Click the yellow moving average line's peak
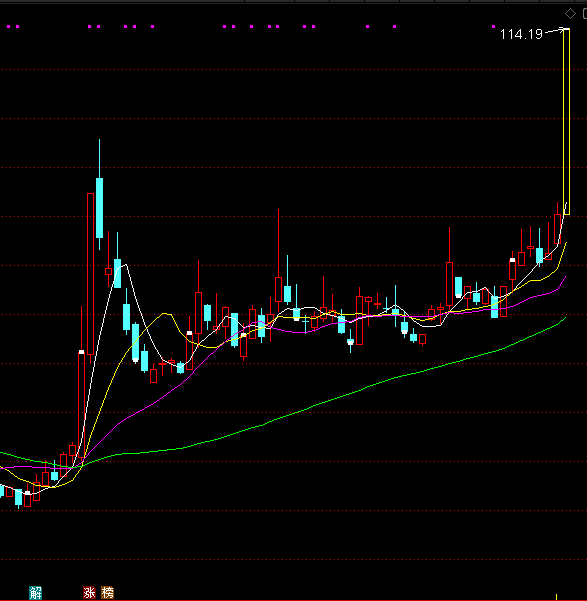The height and width of the screenshot is (601, 587). click(165, 314)
